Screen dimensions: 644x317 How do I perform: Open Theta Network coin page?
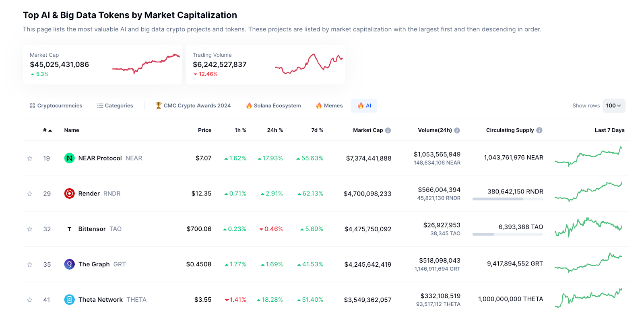[101, 300]
